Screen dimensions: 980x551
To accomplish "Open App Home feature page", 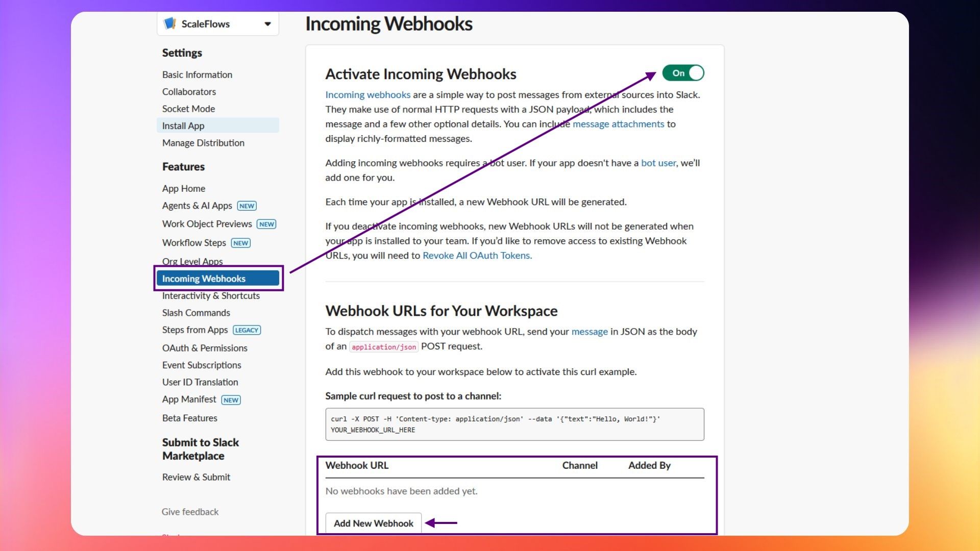I will [184, 188].
